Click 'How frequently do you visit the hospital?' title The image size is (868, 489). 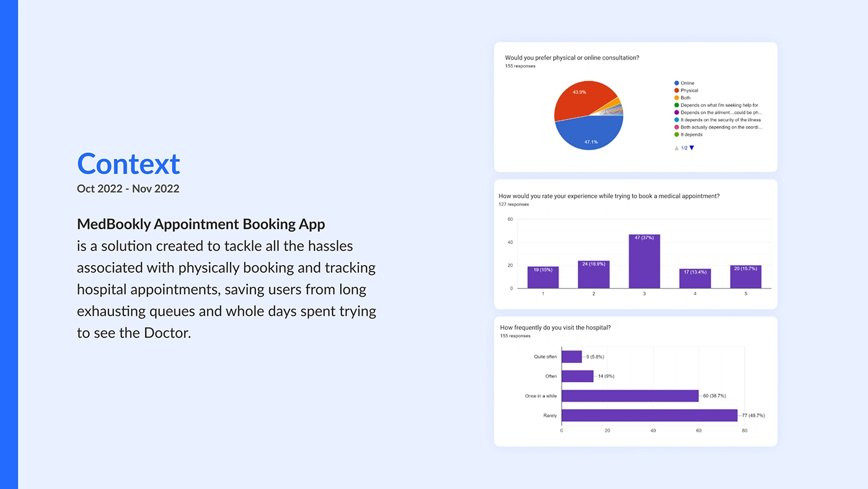click(x=556, y=328)
